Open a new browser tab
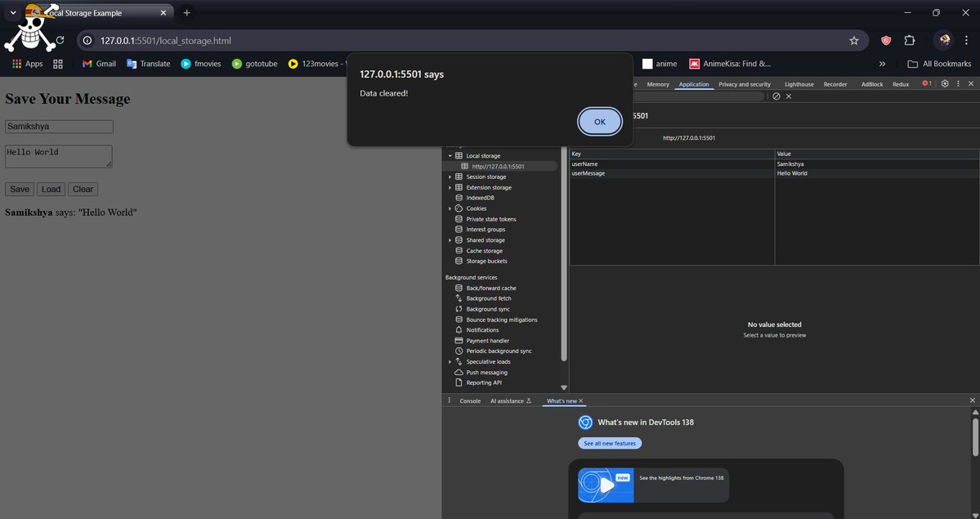 pyautogui.click(x=186, y=12)
